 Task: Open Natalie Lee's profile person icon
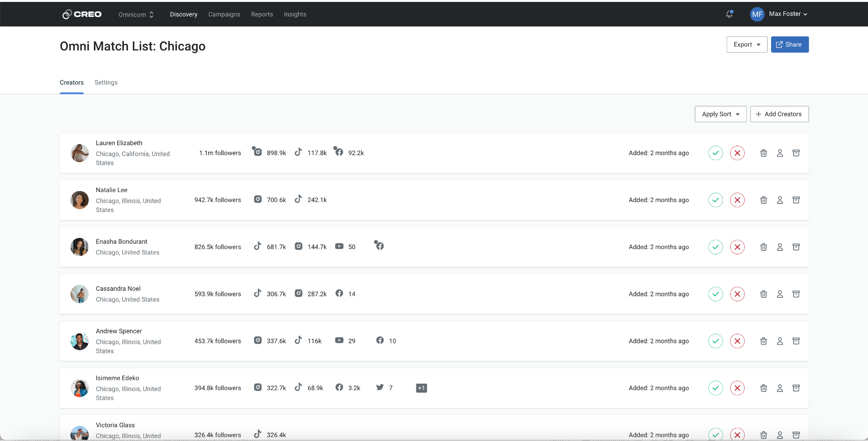[x=780, y=200]
